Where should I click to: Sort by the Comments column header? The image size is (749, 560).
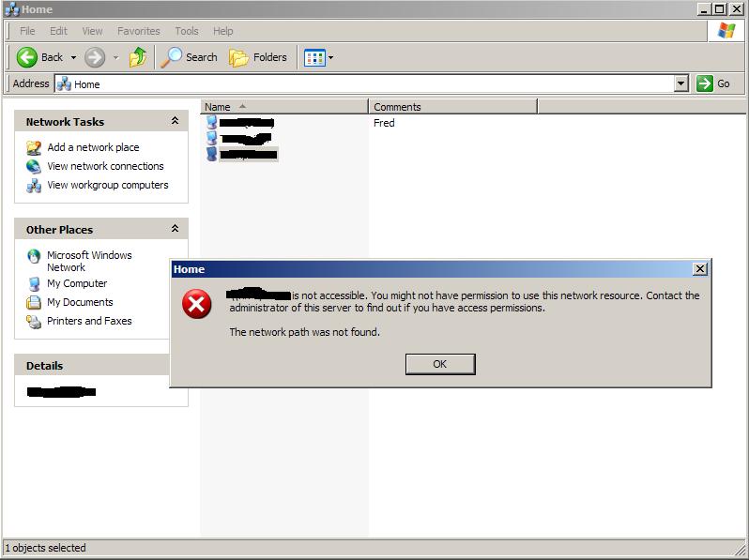[x=452, y=106]
